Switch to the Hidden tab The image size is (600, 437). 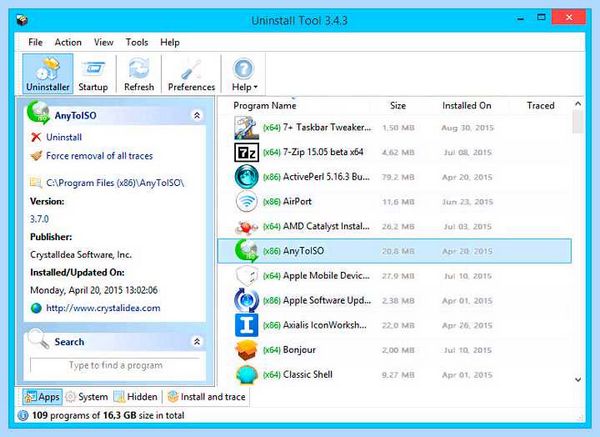click(136, 397)
